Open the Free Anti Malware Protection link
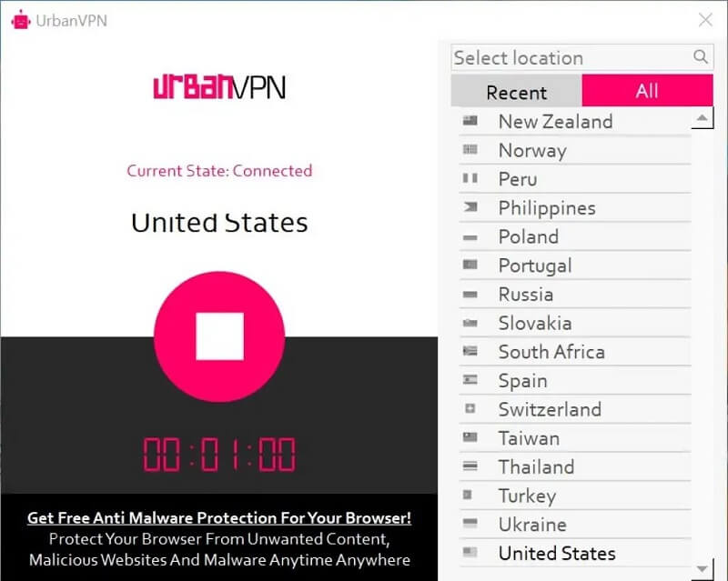The height and width of the screenshot is (581, 728). pos(219,518)
